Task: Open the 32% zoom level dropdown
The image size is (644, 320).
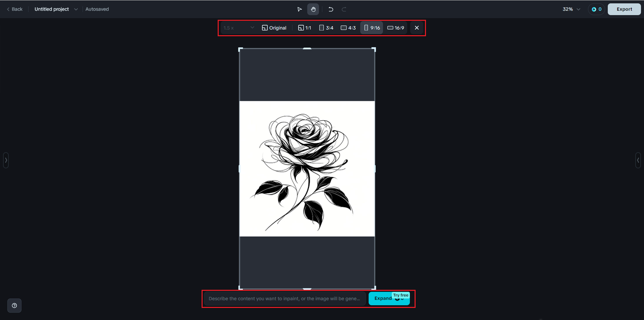Action: click(x=572, y=9)
